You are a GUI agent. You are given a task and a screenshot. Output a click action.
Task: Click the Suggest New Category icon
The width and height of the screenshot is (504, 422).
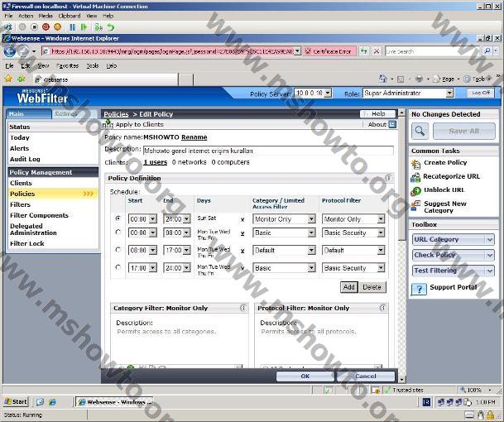point(415,206)
